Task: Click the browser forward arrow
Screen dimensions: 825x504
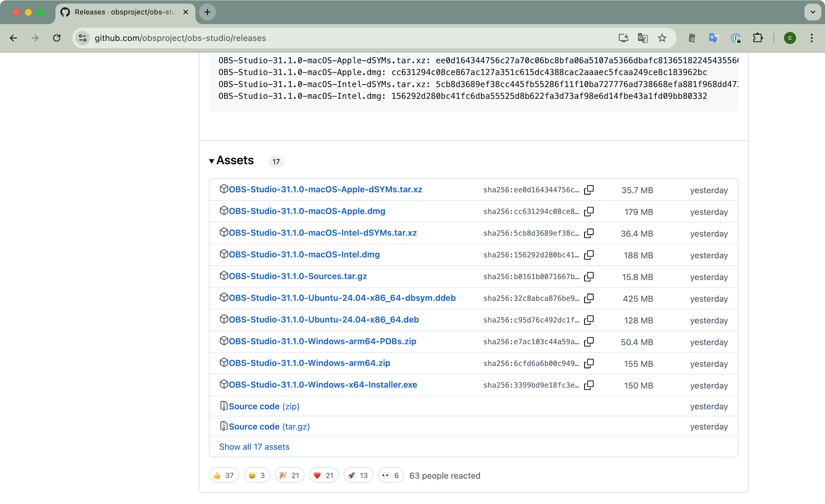Action: [x=35, y=38]
